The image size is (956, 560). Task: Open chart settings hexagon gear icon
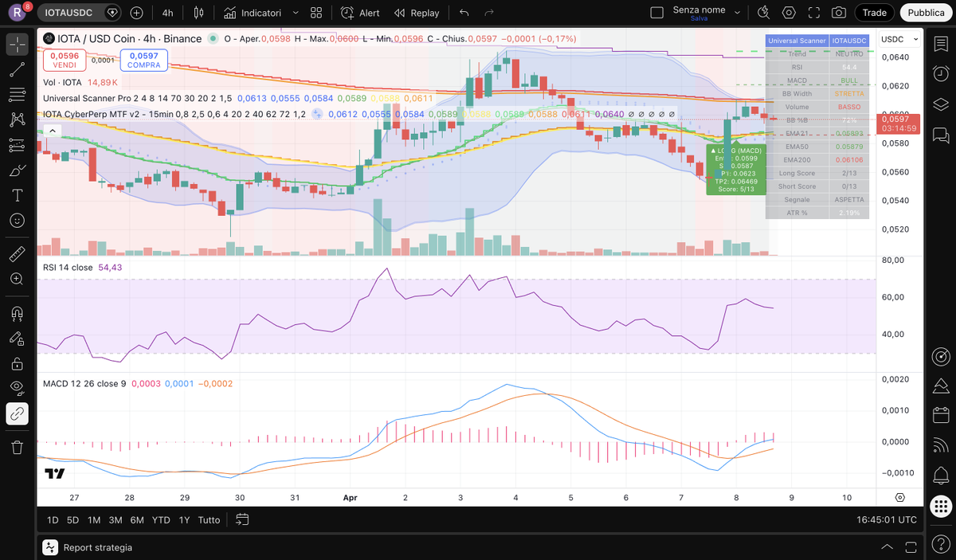789,13
